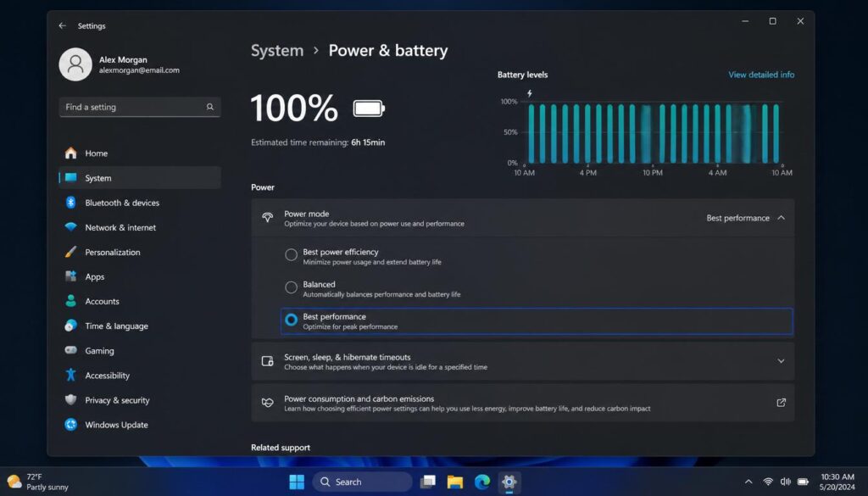Maximize the Settings window
Image resolution: width=868 pixels, height=496 pixels.
[x=773, y=21]
